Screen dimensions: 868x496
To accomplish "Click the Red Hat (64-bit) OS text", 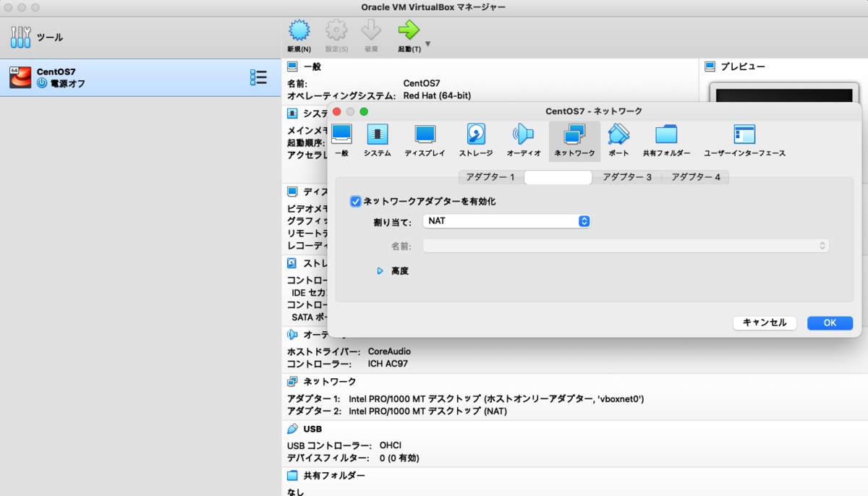I will point(437,95).
